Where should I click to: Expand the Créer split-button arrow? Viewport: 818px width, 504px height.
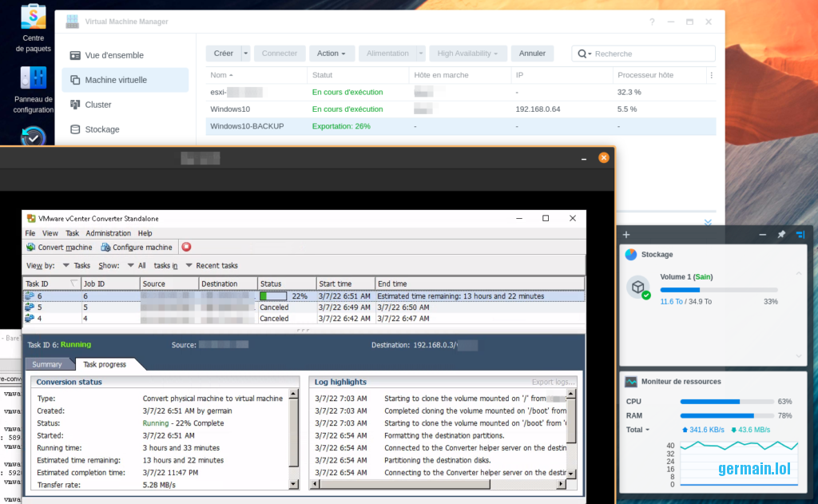pos(246,54)
